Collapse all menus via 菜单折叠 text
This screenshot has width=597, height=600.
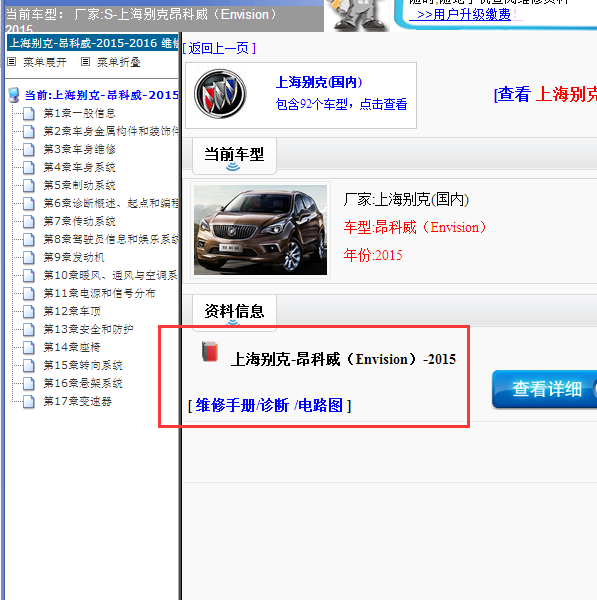click(119, 62)
